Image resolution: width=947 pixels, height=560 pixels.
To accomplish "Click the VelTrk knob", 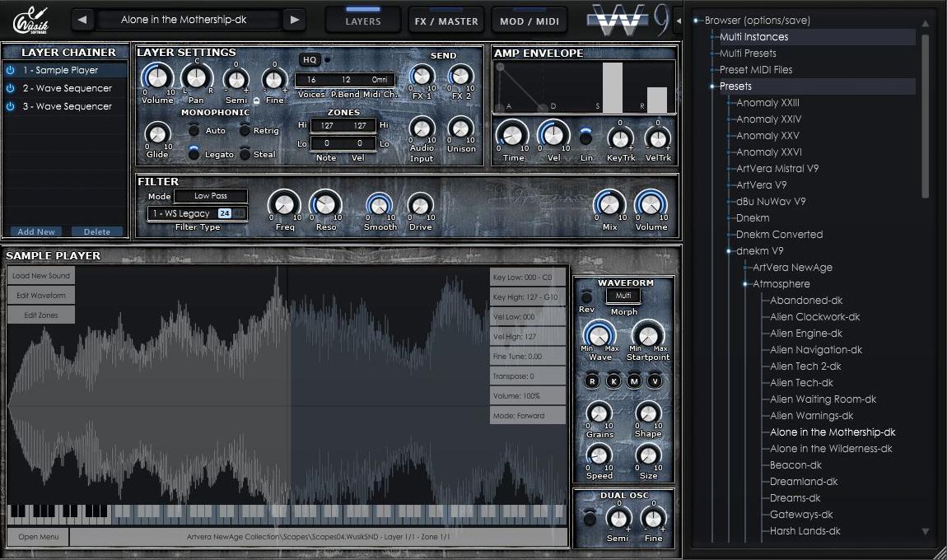I will 658,138.
